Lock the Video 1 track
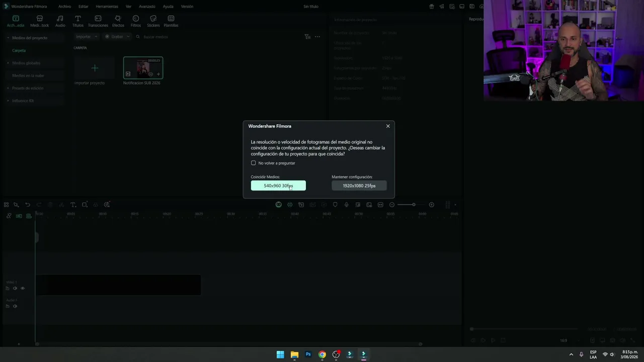 click(8, 288)
